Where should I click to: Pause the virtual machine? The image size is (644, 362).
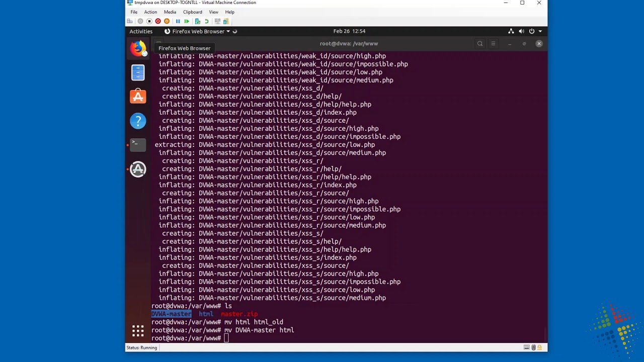click(178, 21)
